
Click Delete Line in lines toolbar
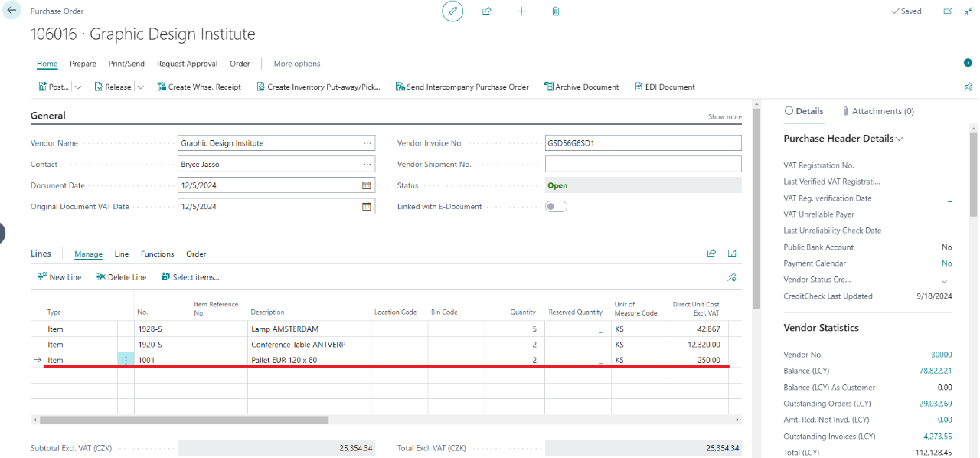pos(121,277)
